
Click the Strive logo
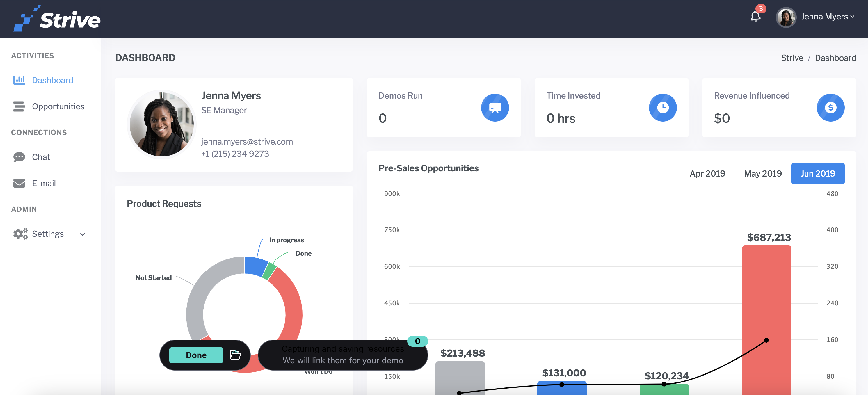click(57, 19)
